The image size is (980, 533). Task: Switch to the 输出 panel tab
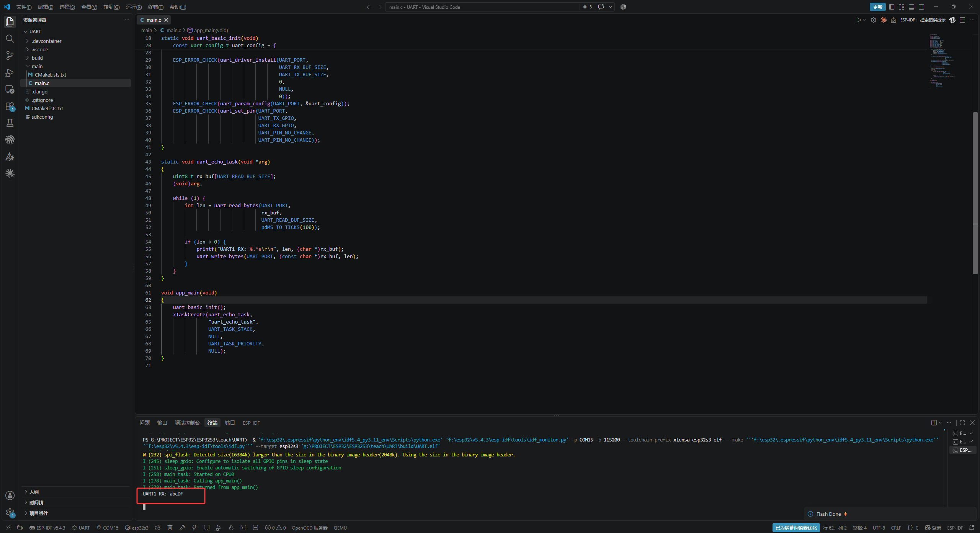coord(162,423)
